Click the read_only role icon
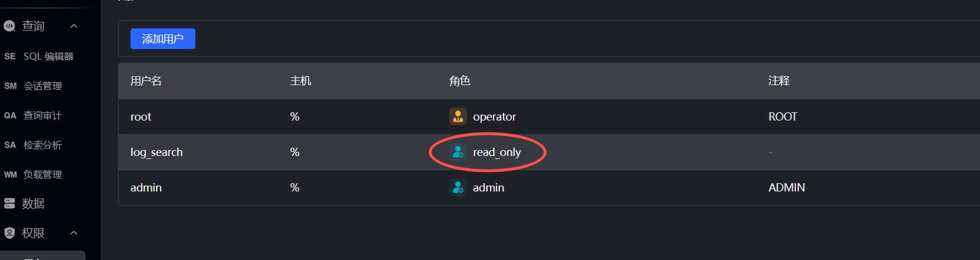Image resolution: width=980 pixels, height=260 pixels. tap(458, 152)
